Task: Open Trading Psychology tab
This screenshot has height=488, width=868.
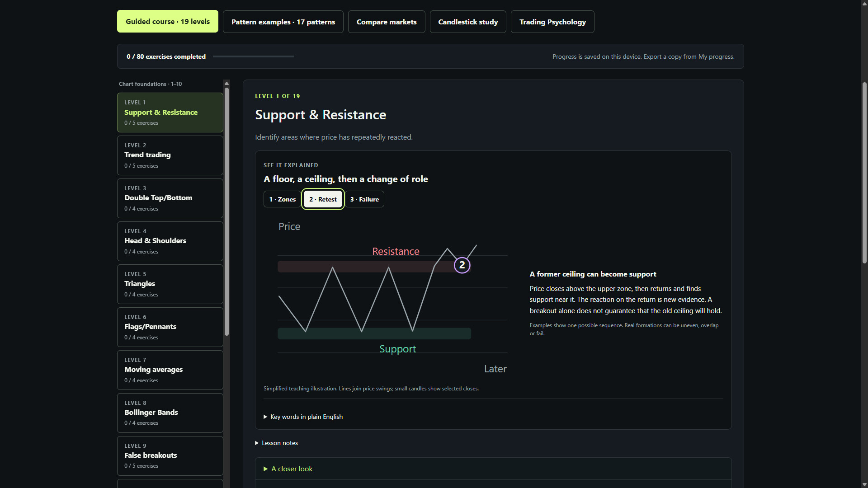Action: click(x=552, y=22)
